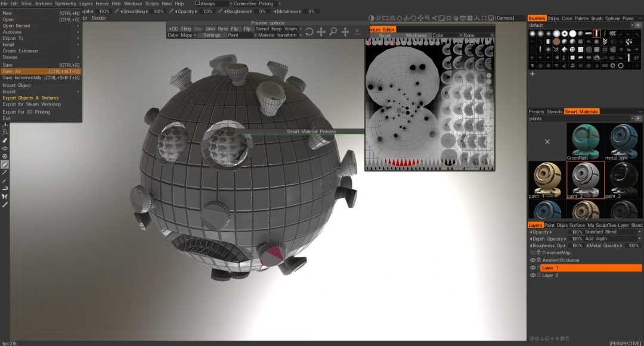The height and width of the screenshot is (346, 644).
Task: Select the Layer 0 row
Action: point(591,276)
